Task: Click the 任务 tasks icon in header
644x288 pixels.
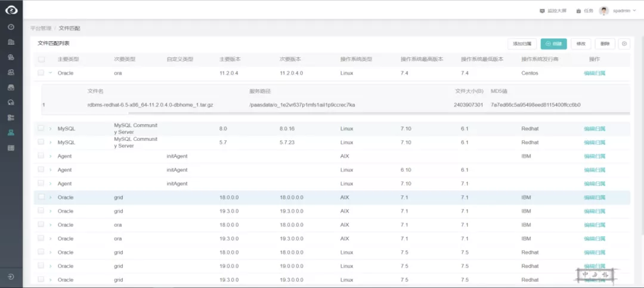Action: [579, 11]
